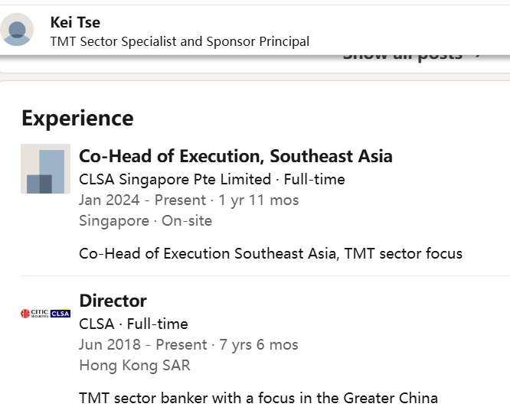Open Co-Head of Execution, Southeast Asia role
Viewport: 510px width, 420px height.
235,156
